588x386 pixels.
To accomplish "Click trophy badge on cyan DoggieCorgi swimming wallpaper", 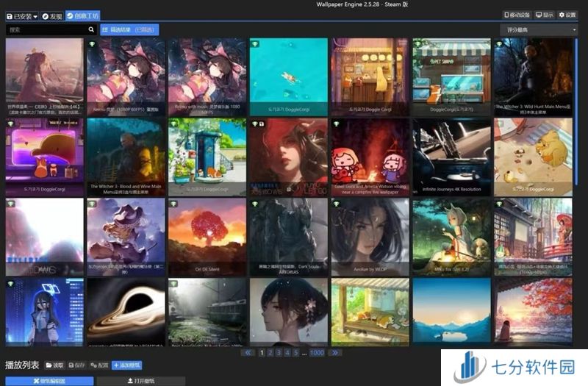I will coord(255,44).
